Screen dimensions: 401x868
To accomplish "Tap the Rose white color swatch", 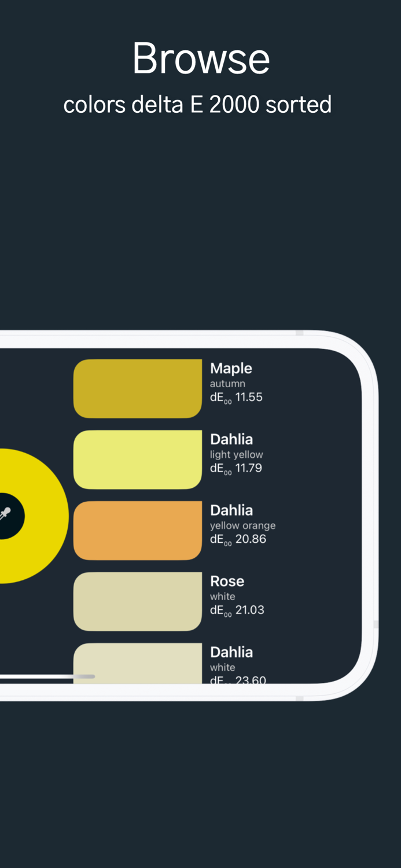I will coord(137,601).
